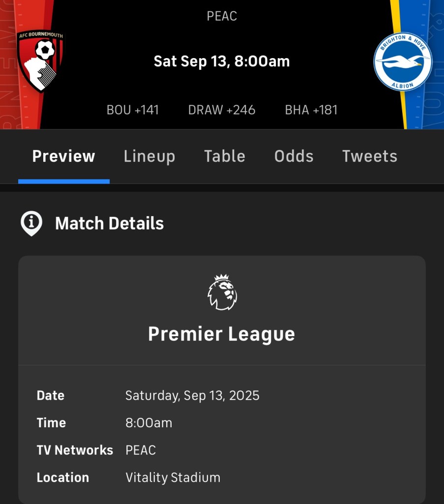Viewport: 444px width, 504px height.
Task: Click the 8:00am Time row value
Action: tap(148, 423)
